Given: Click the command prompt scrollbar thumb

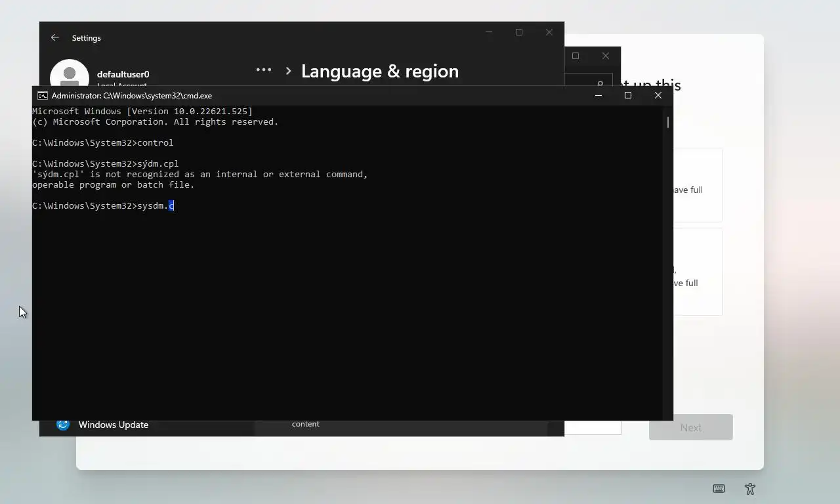Looking at the screenshot, I should point(668,122).
